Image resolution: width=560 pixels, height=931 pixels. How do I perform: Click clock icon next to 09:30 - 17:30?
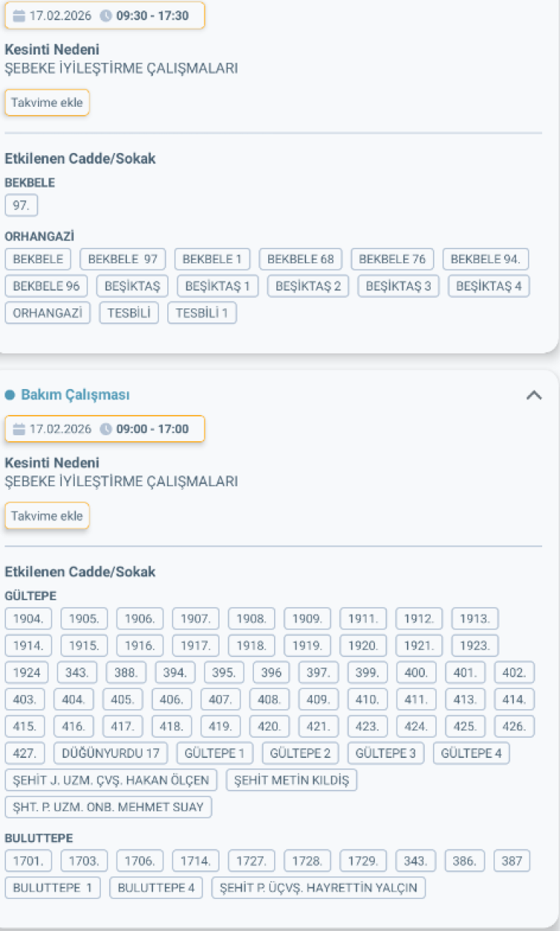[106, 16]
